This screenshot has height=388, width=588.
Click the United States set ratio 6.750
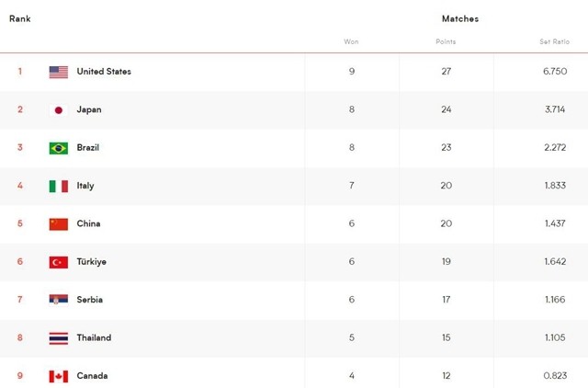[555, 72]
